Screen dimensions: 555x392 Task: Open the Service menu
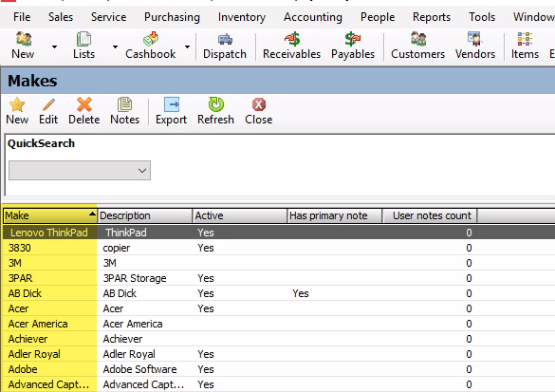pyautogui.click(x=109, y=17)
